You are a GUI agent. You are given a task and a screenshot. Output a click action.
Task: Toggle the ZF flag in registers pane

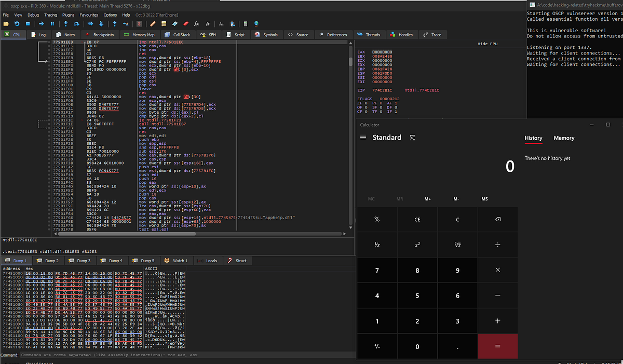[x=365, y=103]
